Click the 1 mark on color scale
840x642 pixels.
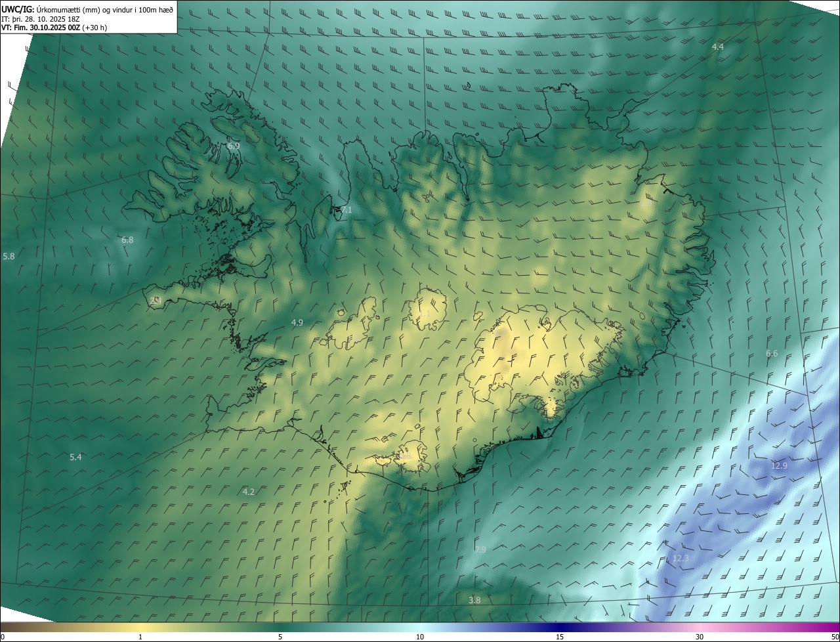pos(140,637)
